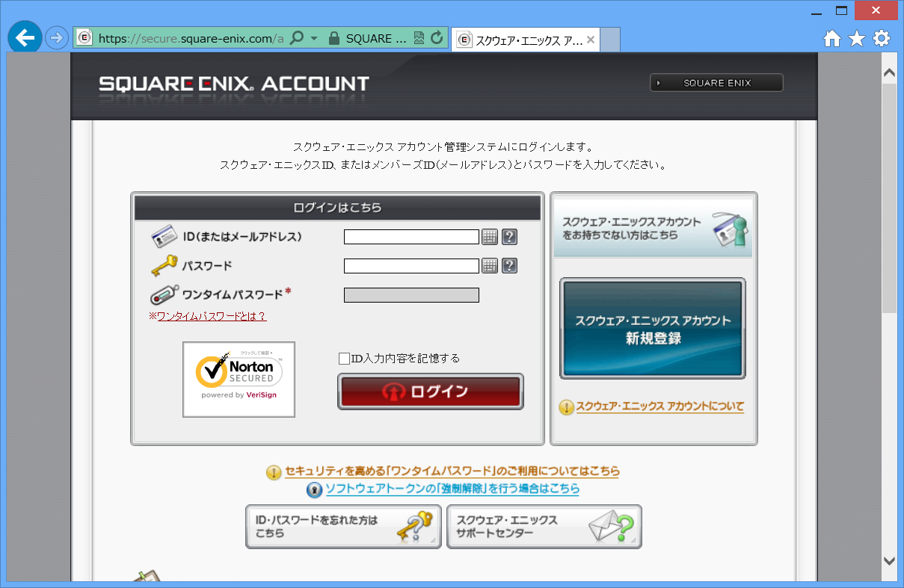Click the ID card icon beside ID label
904x588 pixels.
point(164,237)
